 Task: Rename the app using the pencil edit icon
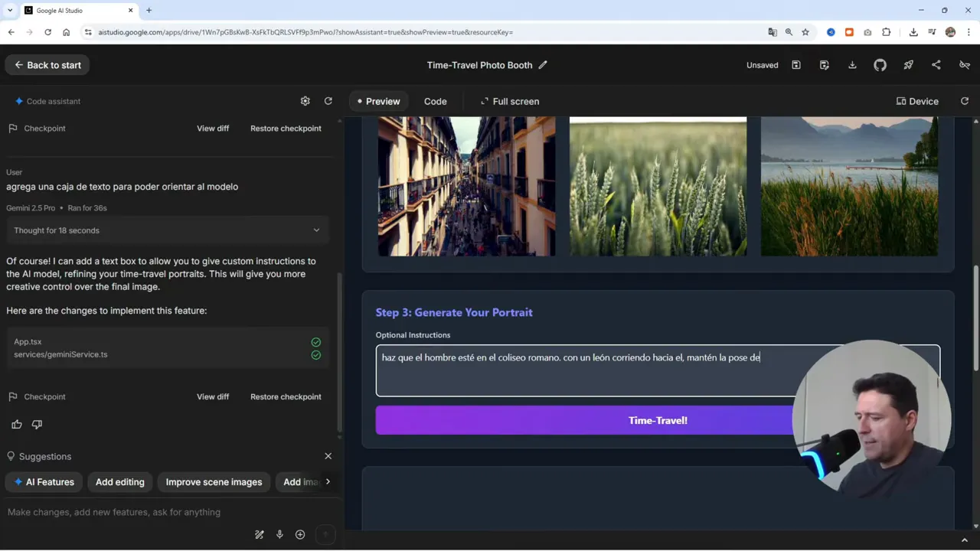coord(543,65)
